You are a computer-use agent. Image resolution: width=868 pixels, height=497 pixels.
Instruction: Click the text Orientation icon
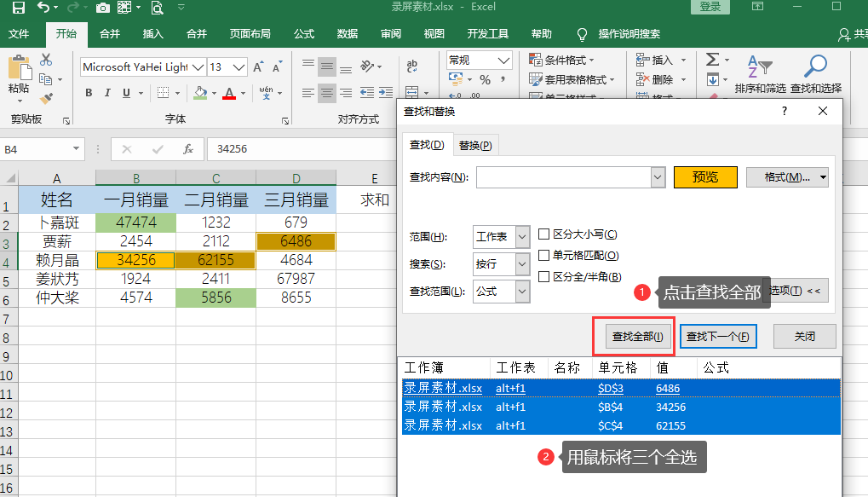367,66
